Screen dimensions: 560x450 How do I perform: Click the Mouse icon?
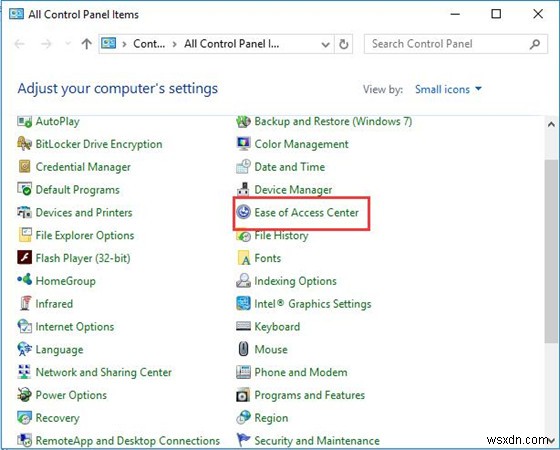click(244, 349)
